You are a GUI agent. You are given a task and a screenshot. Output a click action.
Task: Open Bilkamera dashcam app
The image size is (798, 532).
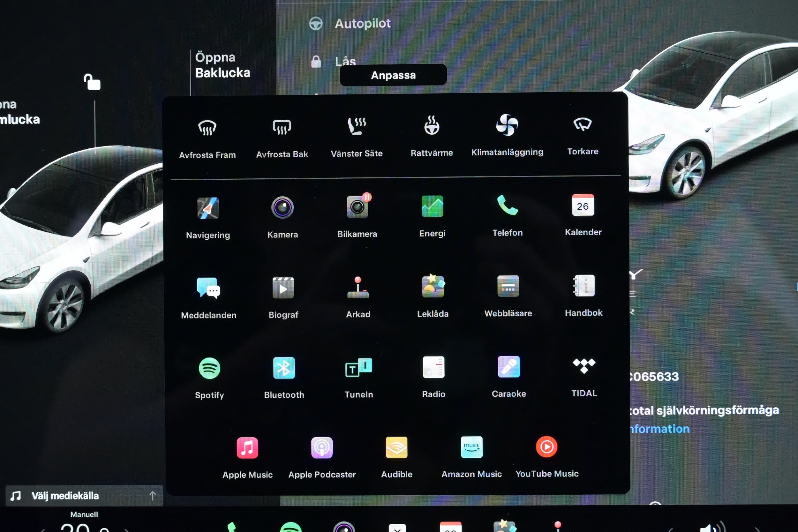coord(357,216)
